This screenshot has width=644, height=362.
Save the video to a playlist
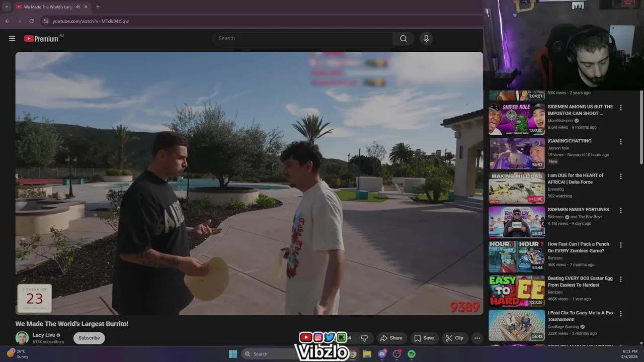click(424, 338)
